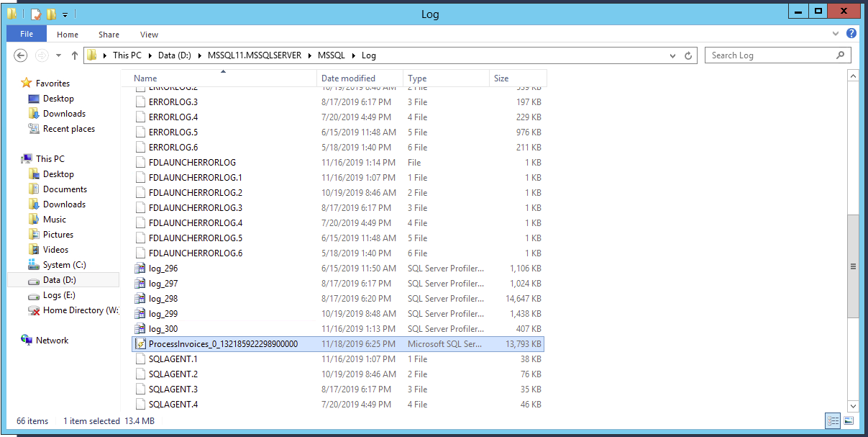Open the View ribbon tab

coord(149,34)
